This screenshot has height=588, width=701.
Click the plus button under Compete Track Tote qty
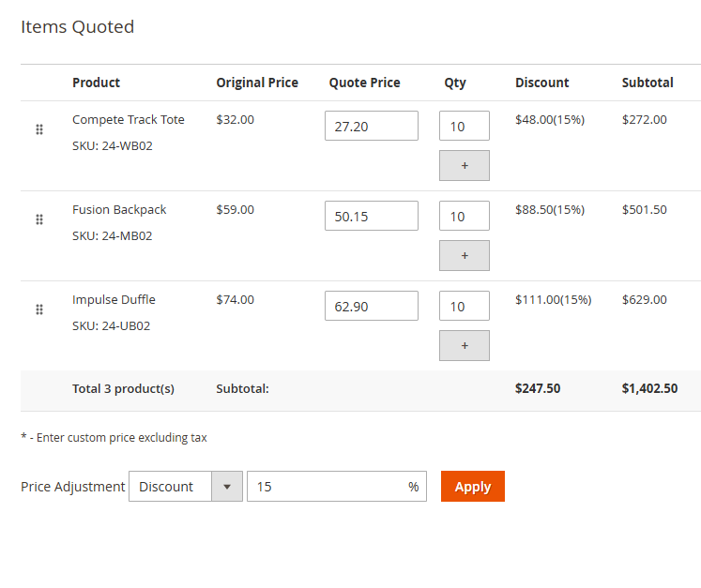pyautogui.click(x=465, y=166)
